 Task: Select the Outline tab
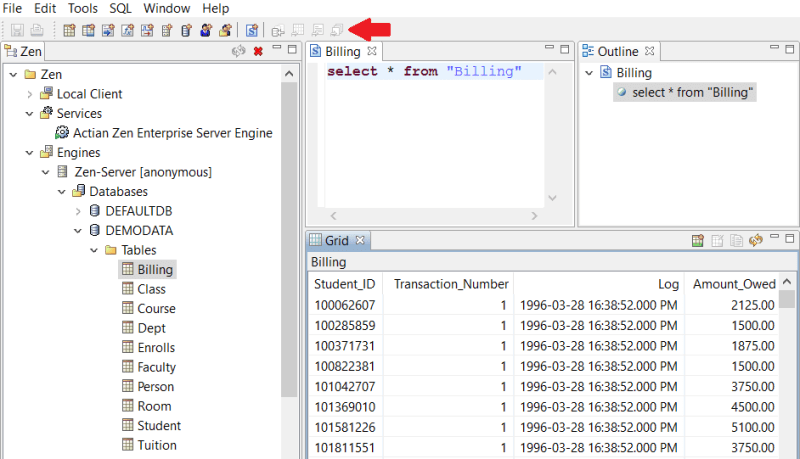coord(618,51)
